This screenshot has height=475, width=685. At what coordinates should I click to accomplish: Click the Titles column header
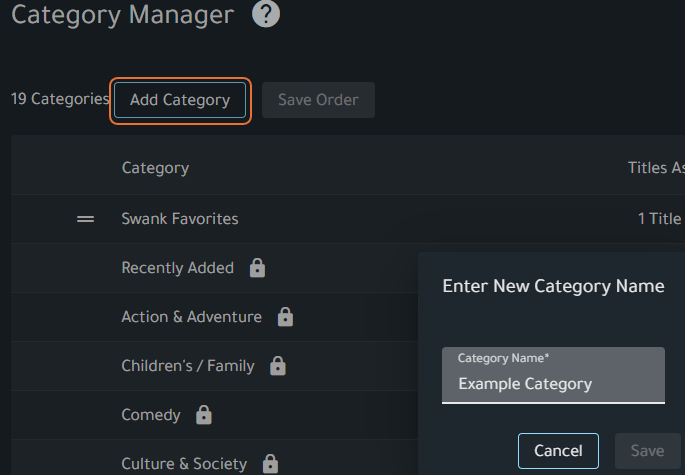tap(655, 168)
